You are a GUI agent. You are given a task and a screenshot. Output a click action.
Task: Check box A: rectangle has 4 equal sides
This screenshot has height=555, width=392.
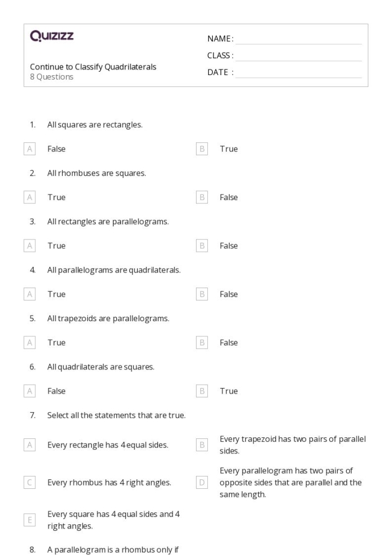click(30, 445)
